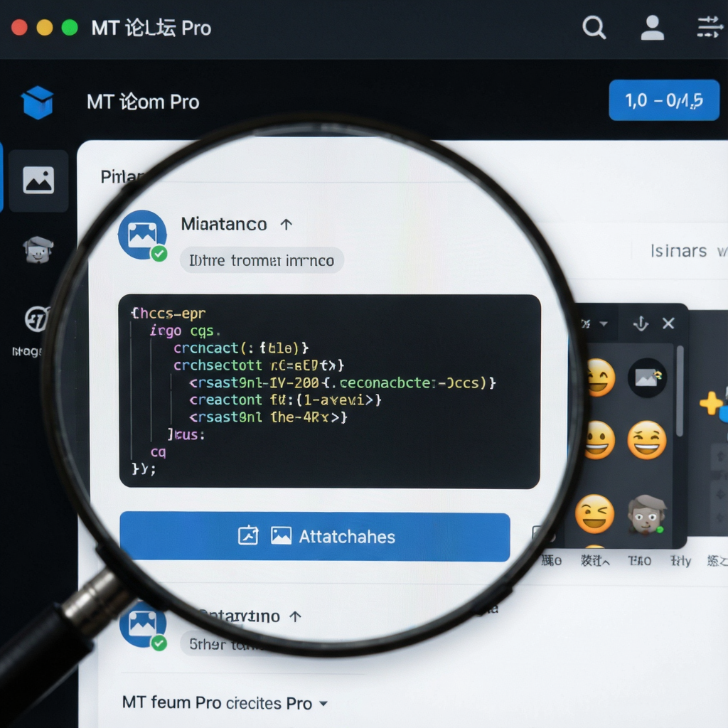Open the sliders settings icon in the title bar
Image resolution: width=728 pixels, height=728 pixels.
[x=710, y=28]
